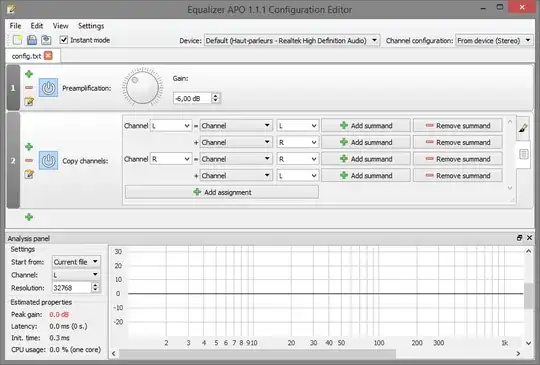Toggle the Preamplification power button
Image resolution: width=540 pixels, height=365 pixels.
(48, 88)
